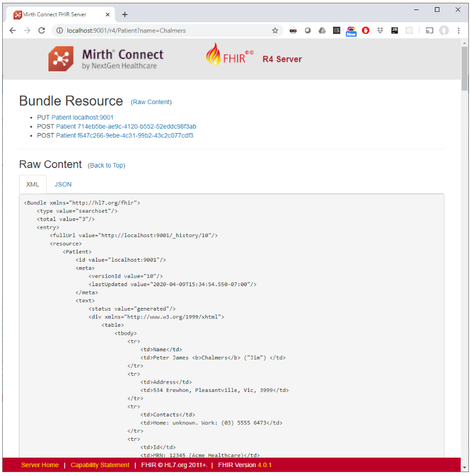The width and height of the screenshot is (470, 476).
Task: Click the id value="localhost:9001" XML line
Action: pyautogui.click(x=120, y=259)
